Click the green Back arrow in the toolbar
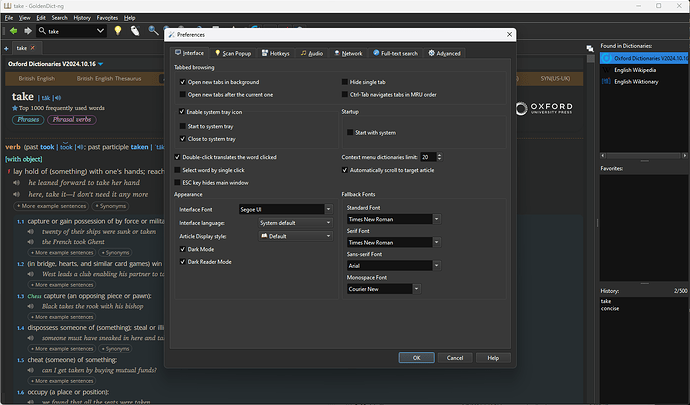 (x=13, y=31)
